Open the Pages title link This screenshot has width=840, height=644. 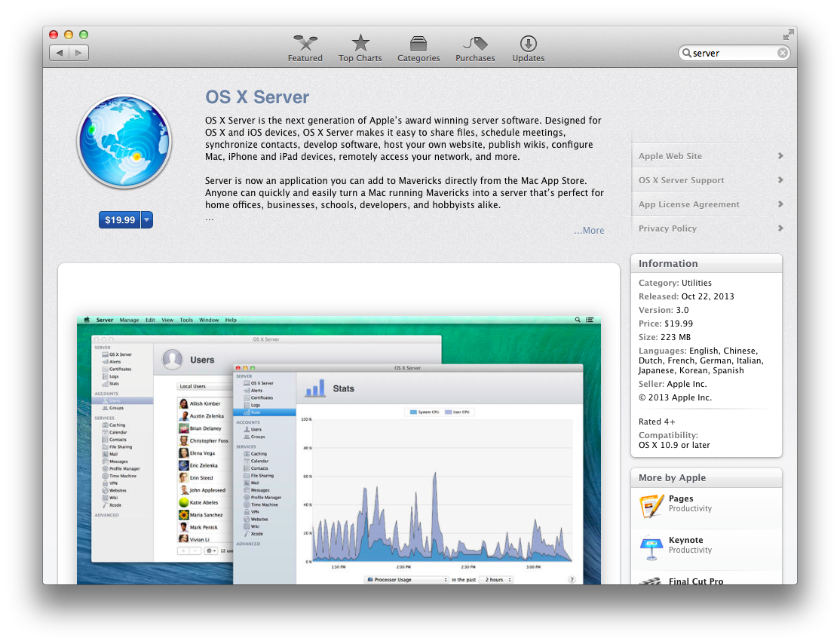coord(680,498)
